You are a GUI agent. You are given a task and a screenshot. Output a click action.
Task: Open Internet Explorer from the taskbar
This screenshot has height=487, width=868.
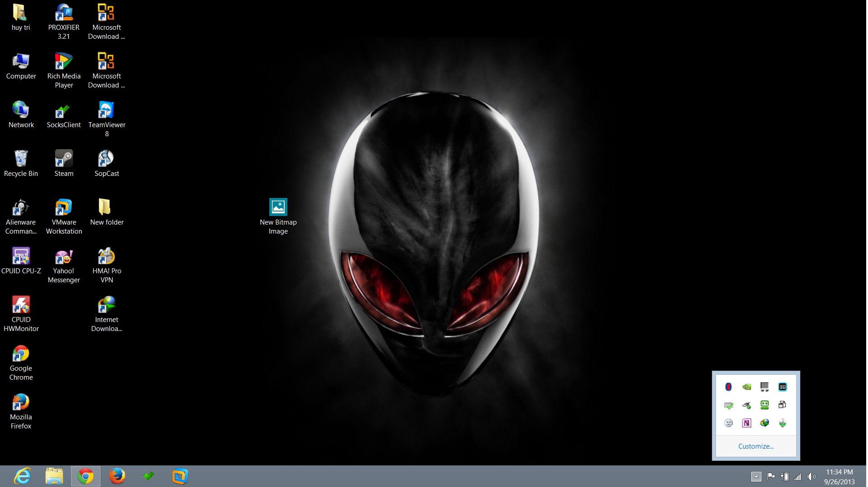tap(23, 476)
